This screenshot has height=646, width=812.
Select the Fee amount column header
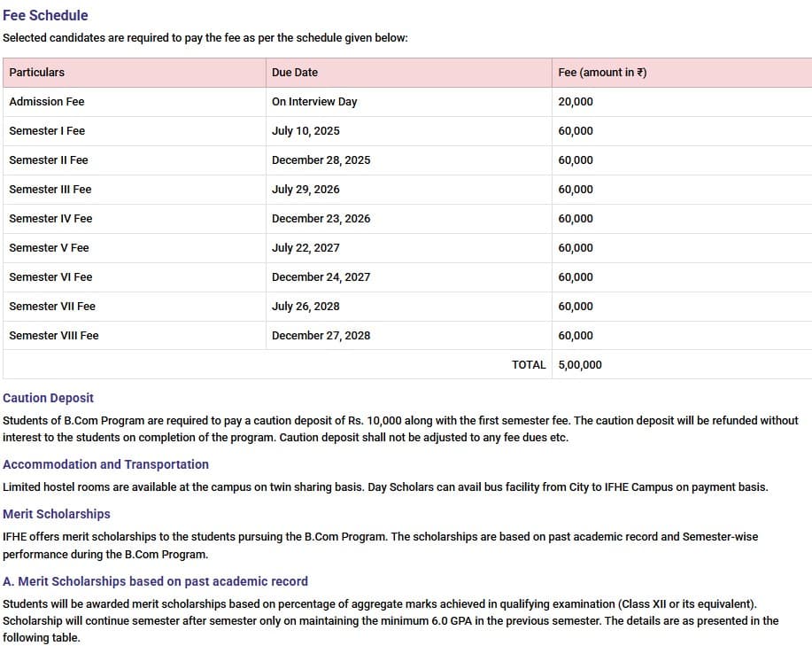[x=605, y=73]
